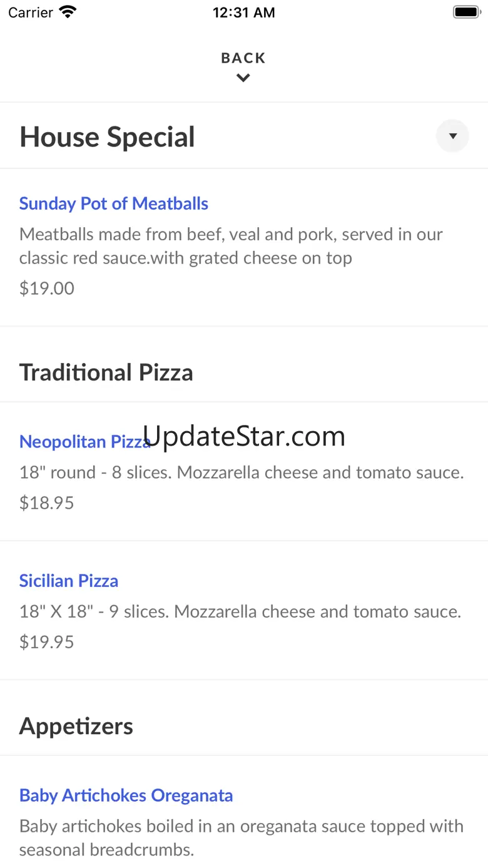Tap the battery icon in status bar
The width and height of the screenshot is (488, 868).
(466, 12)
